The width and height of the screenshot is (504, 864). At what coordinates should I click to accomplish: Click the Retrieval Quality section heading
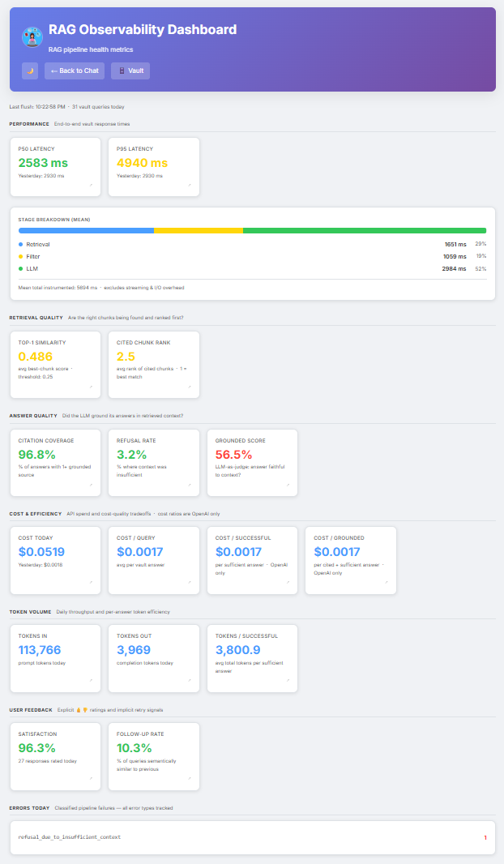[37, 318]
